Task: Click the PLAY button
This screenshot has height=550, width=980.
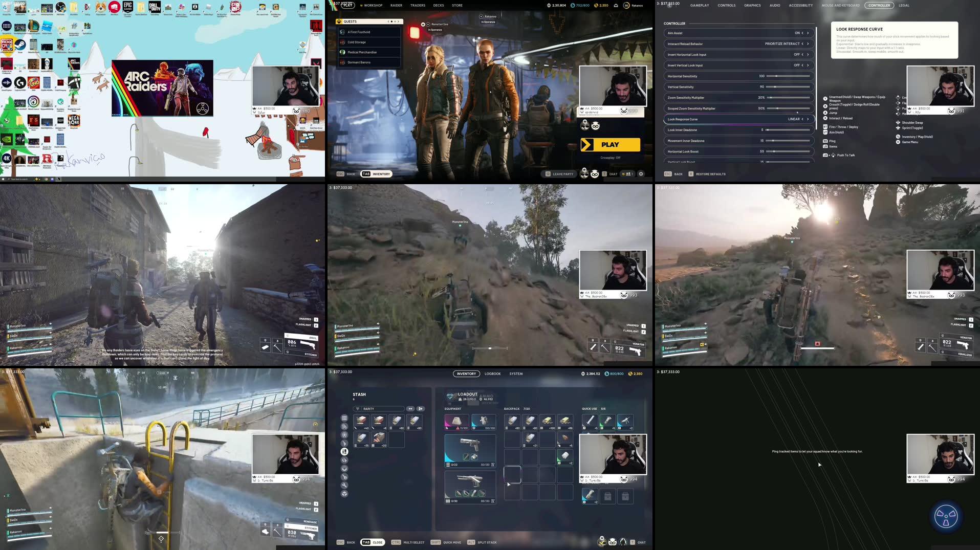Action: [x=611, y=144]
